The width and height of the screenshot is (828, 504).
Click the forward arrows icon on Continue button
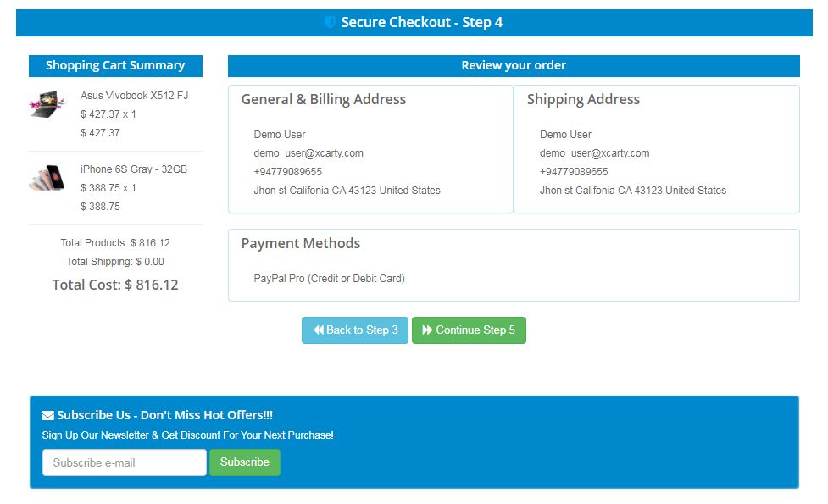[427, 330]
